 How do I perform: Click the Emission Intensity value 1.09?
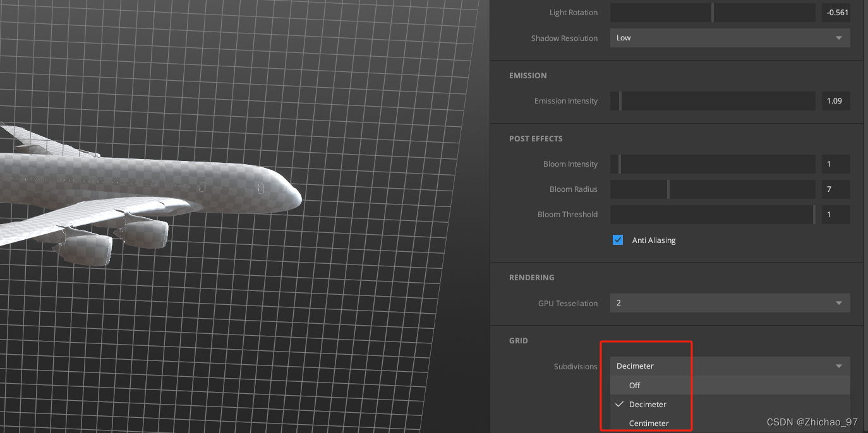[835, 100]
